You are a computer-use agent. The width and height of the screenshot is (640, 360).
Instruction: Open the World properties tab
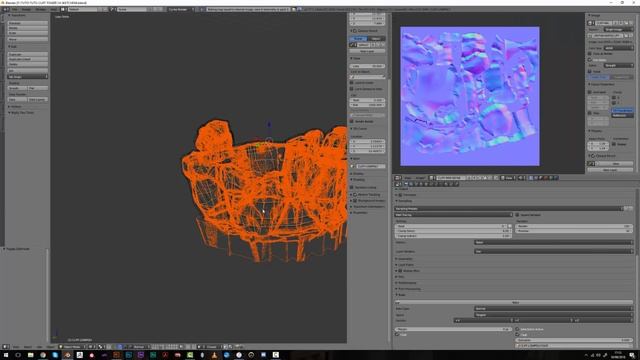[x=422, y=184]
